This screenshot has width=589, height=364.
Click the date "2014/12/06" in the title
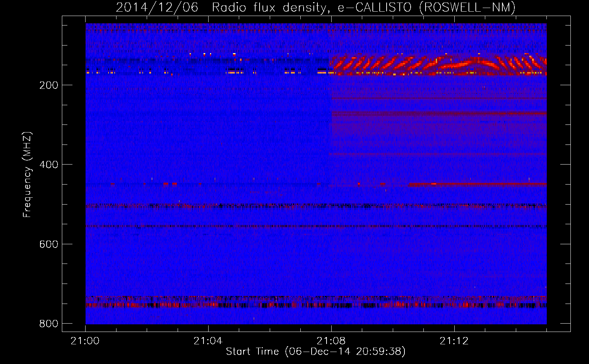point(157,8)
